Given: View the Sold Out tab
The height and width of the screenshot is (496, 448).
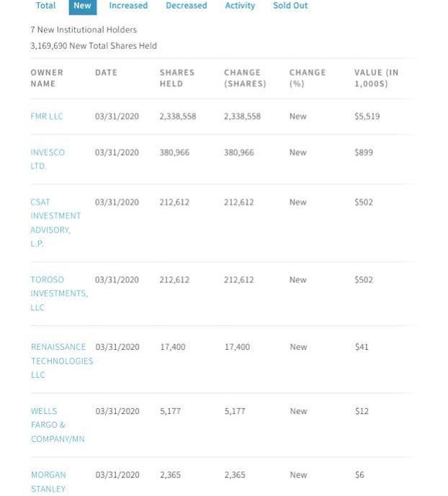Looking at the screenshot, I should (290, 6).
